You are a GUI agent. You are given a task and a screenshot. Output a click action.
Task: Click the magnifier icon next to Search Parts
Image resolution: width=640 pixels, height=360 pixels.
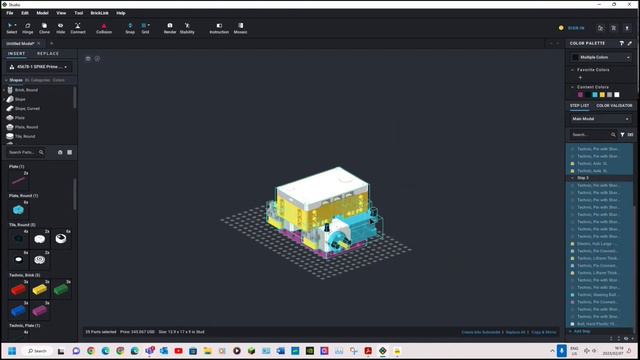pos(41,152)
